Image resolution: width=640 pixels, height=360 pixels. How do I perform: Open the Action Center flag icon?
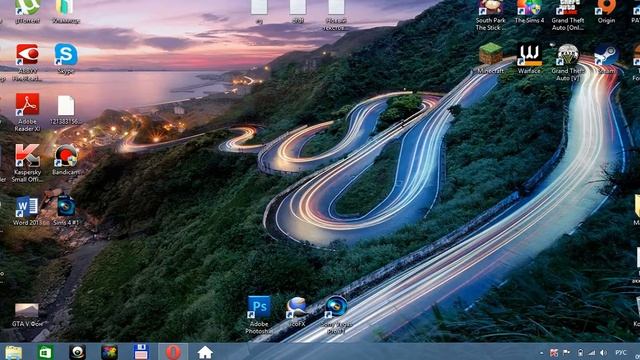point(567,353)
